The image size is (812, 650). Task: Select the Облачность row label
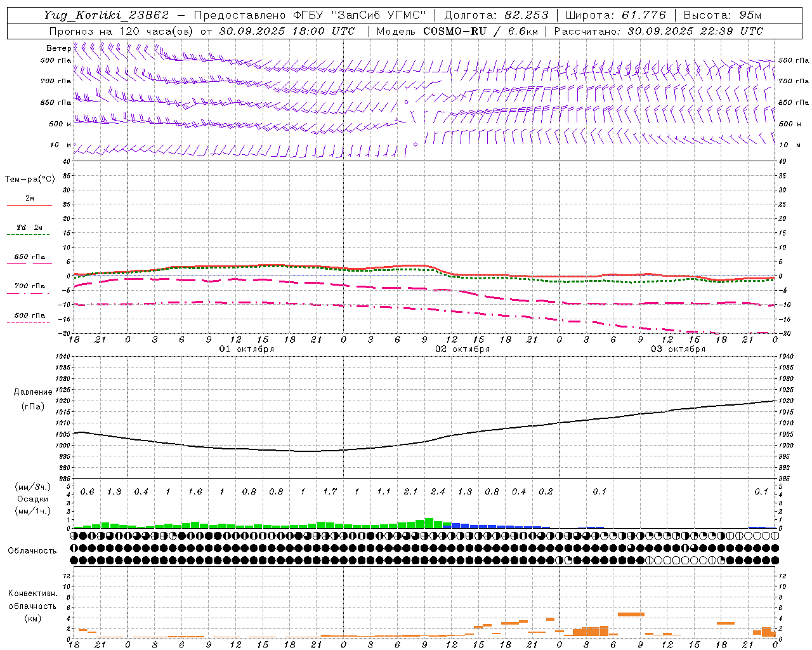[x=32, y=551]
